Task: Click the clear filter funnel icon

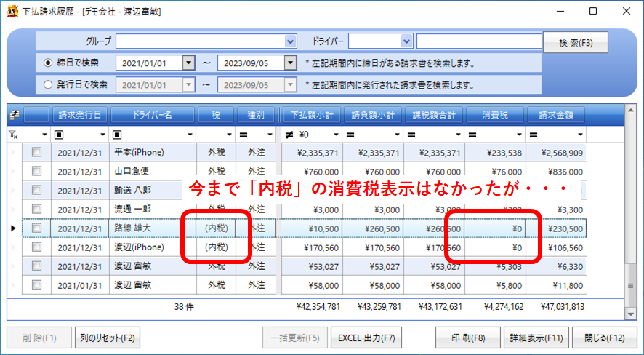Action: pyautogui.click(x=14, y=135)
